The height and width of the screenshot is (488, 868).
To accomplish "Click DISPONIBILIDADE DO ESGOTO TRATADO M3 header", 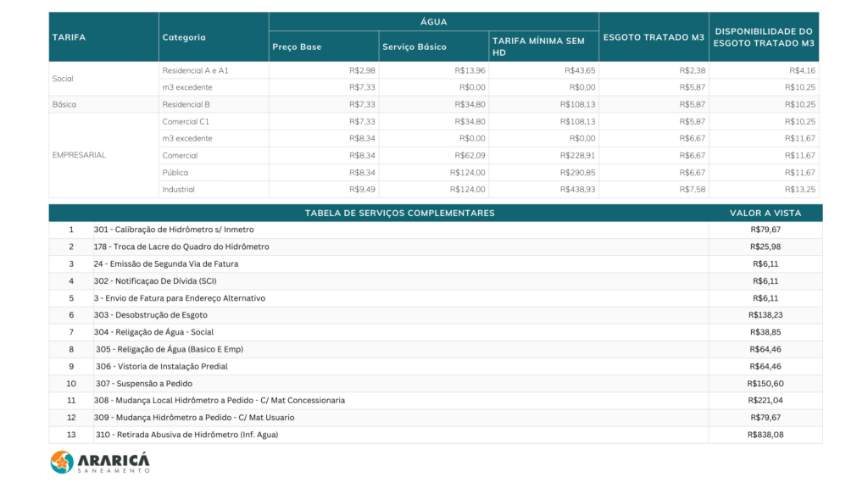I will 765,37.
